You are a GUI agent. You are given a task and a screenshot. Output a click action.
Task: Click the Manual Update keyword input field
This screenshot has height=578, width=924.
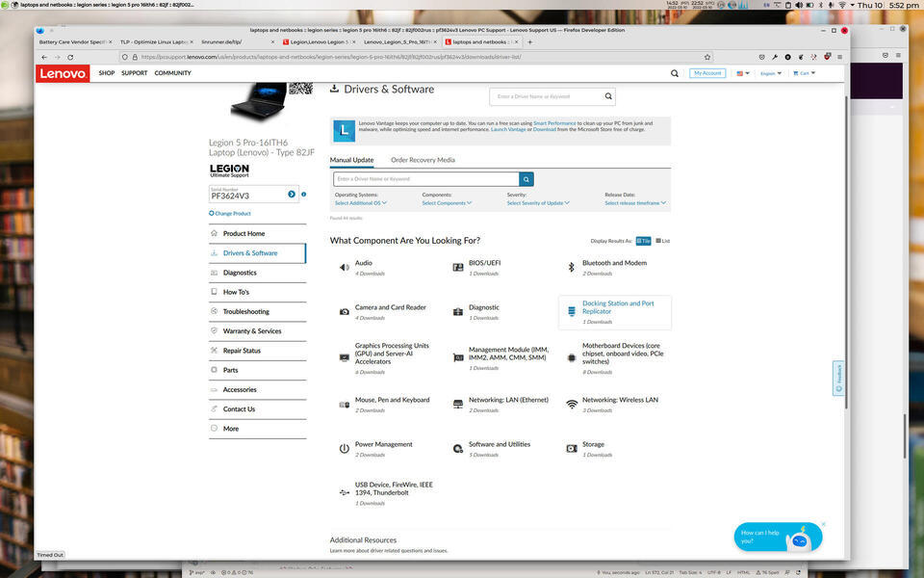pos(426,179)
